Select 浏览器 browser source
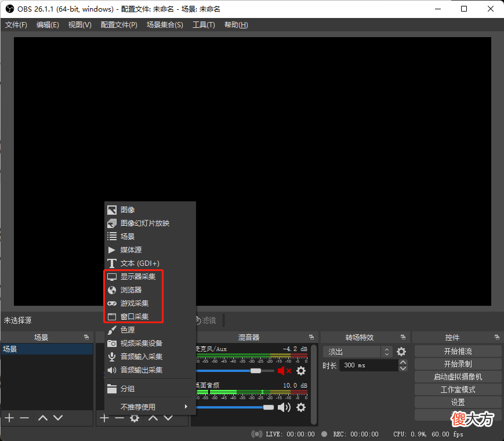Image resolution: width=504 pixels, height=441 pixels. pyautogui.click(x=150, y=290)
